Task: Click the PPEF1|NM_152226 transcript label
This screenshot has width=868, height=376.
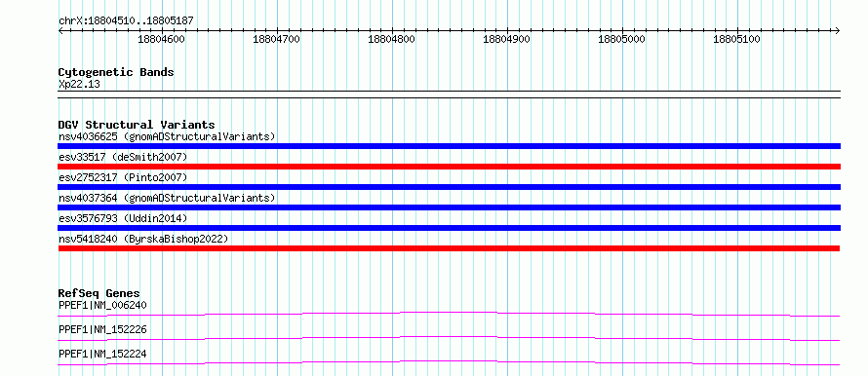Action: point(102,329)
